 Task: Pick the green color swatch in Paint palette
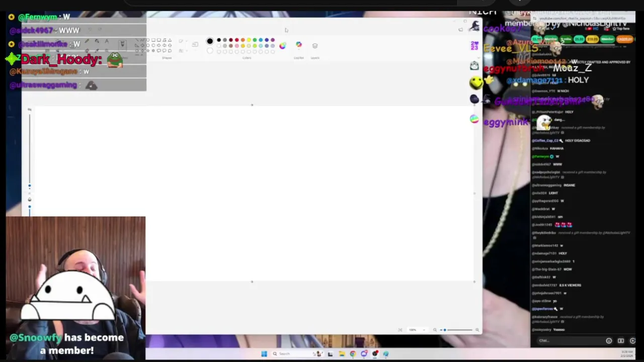pos(255,40)
